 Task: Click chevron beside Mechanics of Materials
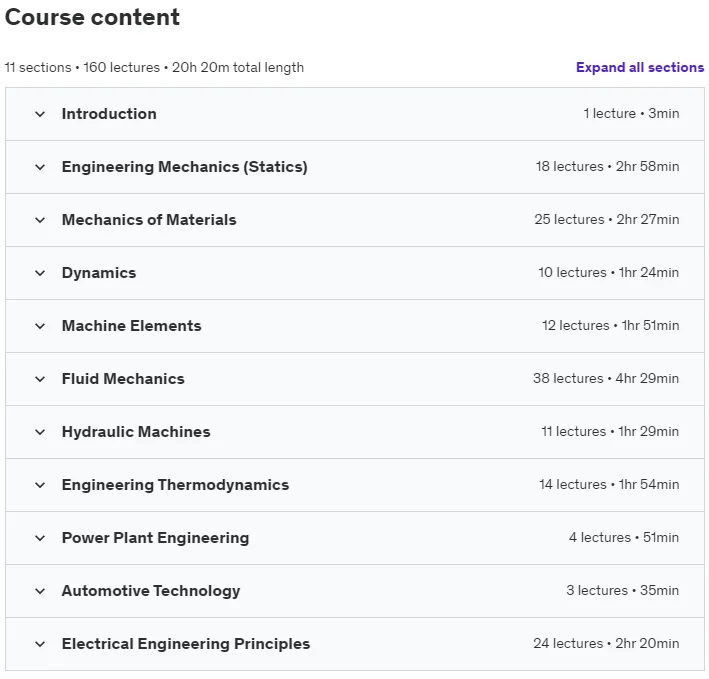[x=40, y=220]
